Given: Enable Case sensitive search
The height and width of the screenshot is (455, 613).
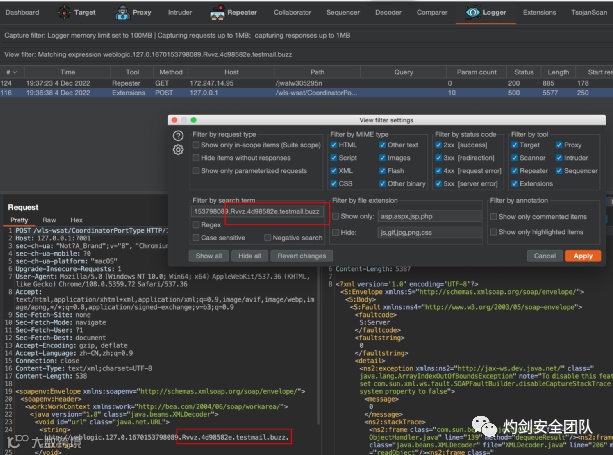Looking at the screenshot, I should [x=196, y=238].
